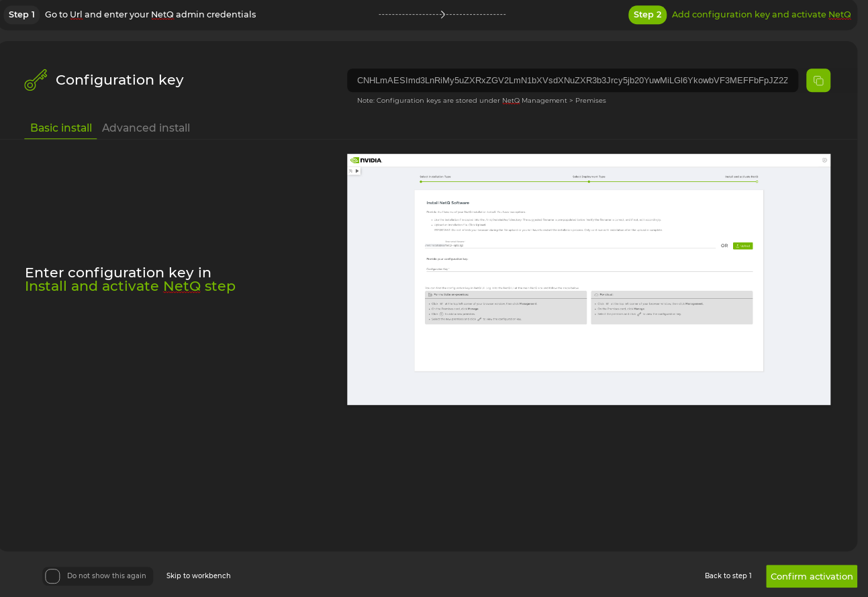This screenshot has height=597, width=868.
Task: Click the configuration key text field
Action: (x=572, y=81)
